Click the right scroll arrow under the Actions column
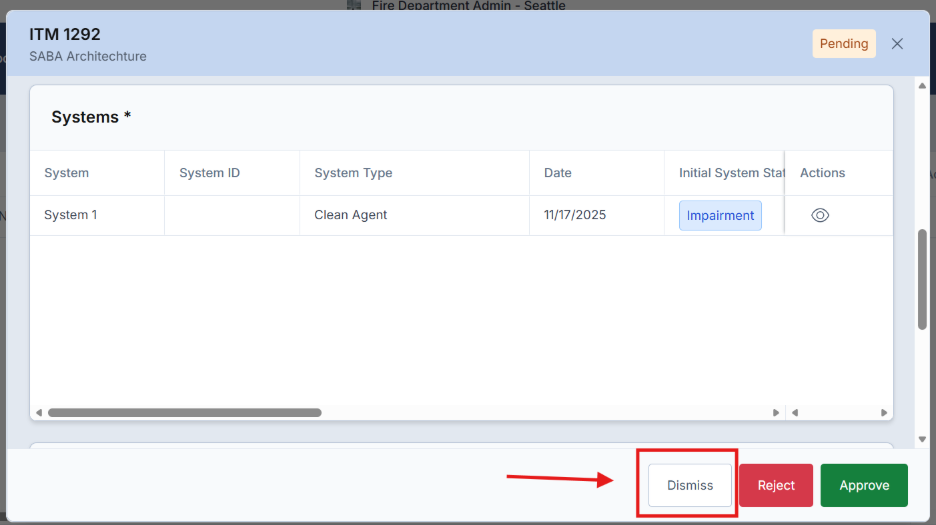936x525 pixels. 884,412
